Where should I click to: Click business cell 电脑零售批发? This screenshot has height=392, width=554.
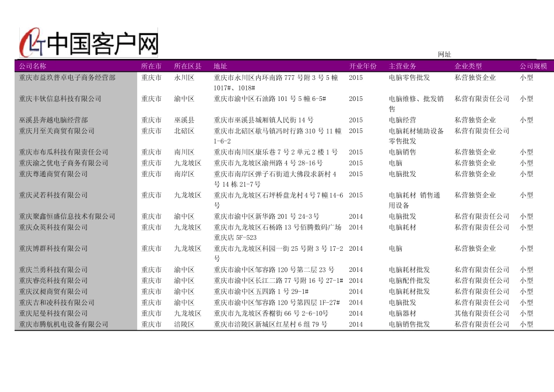409,78
